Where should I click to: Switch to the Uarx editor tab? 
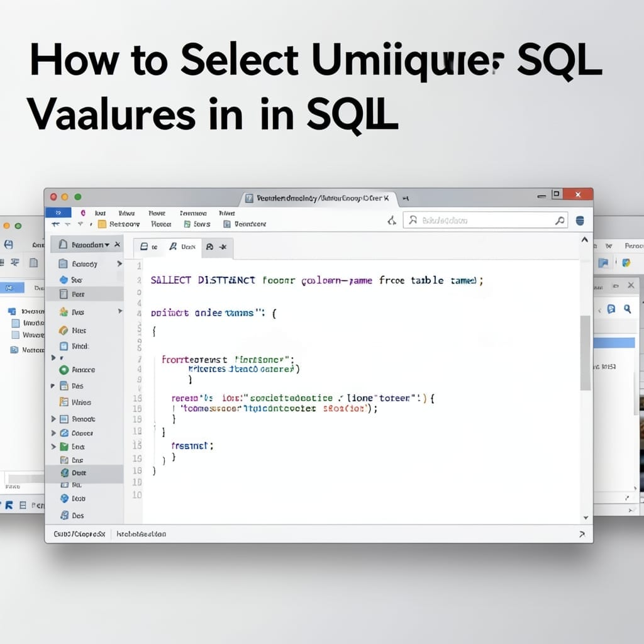pos(183,247)
